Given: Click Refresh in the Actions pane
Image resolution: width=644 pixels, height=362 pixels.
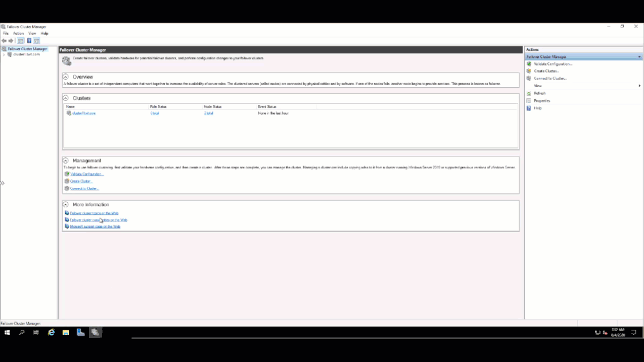Looking at the screenshot, I should [x=540, y=93].
